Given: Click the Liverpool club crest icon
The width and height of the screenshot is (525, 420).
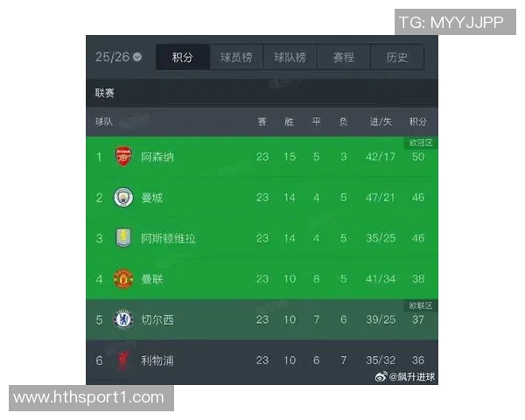Looking at the screenshot, I should coord(123,360).
